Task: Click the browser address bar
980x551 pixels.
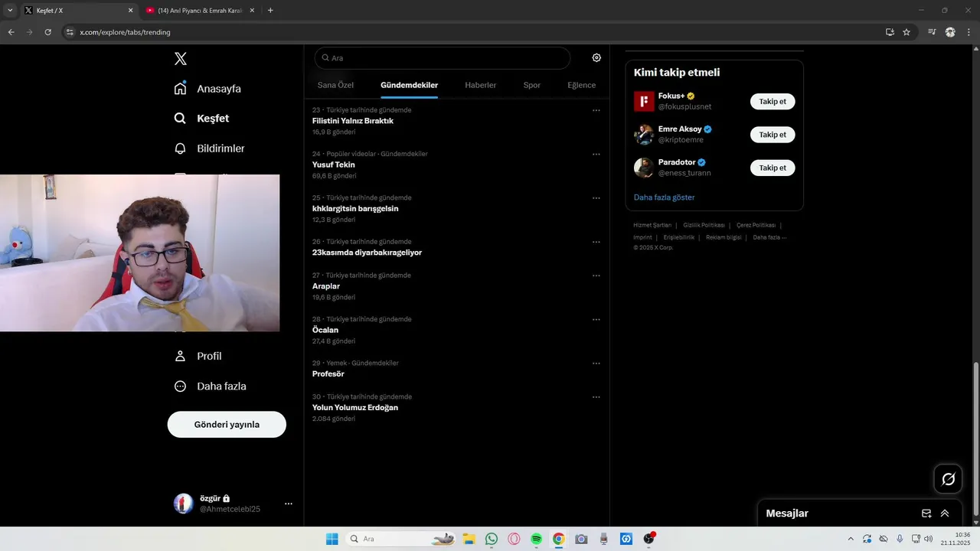Action: pyautogui.click(x=475, y=32)
